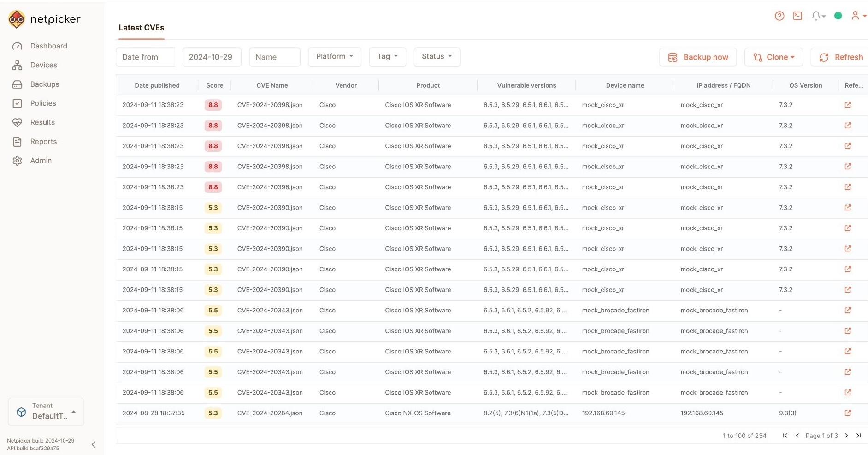Open the Dashboard from the sidebar
Viewport: 868px width, 455px height.
pos(48,46)
